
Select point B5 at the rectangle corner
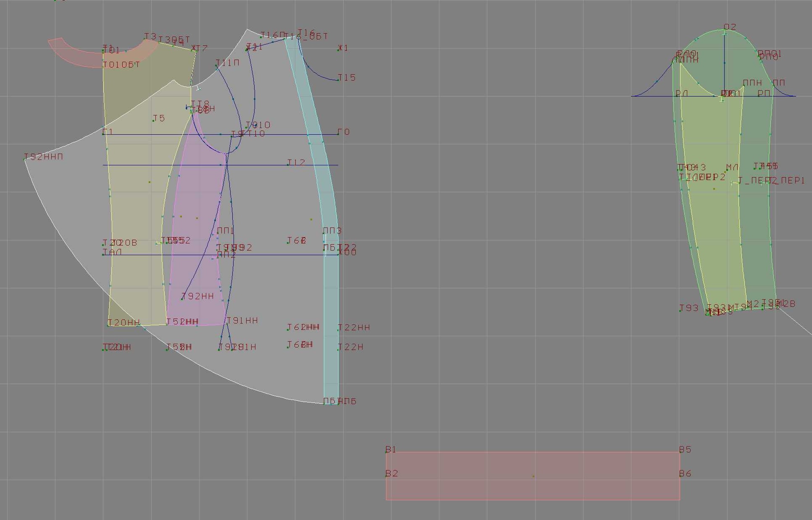click(x=680, y=452)
